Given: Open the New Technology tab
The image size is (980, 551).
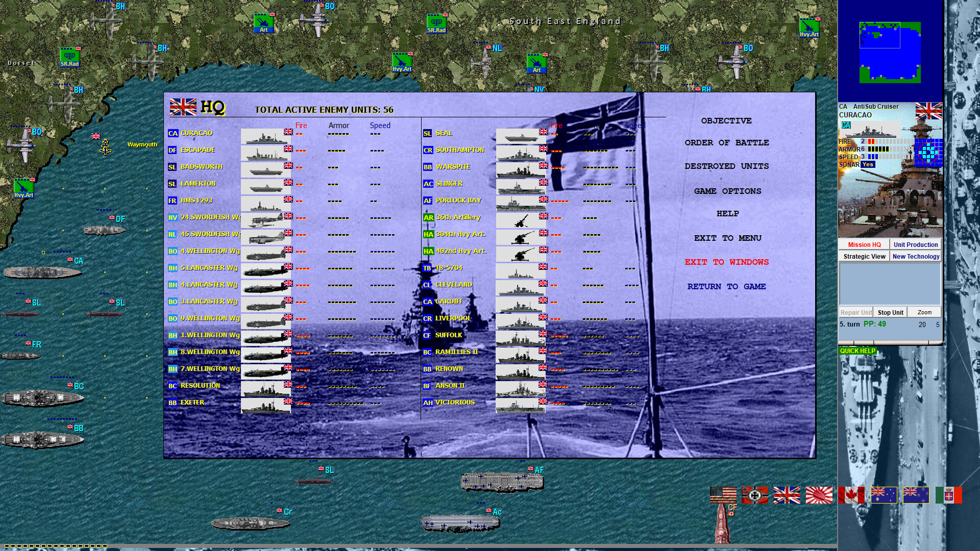Looking at the screenshot, I should pyautogui.click(x=915, y=256).
